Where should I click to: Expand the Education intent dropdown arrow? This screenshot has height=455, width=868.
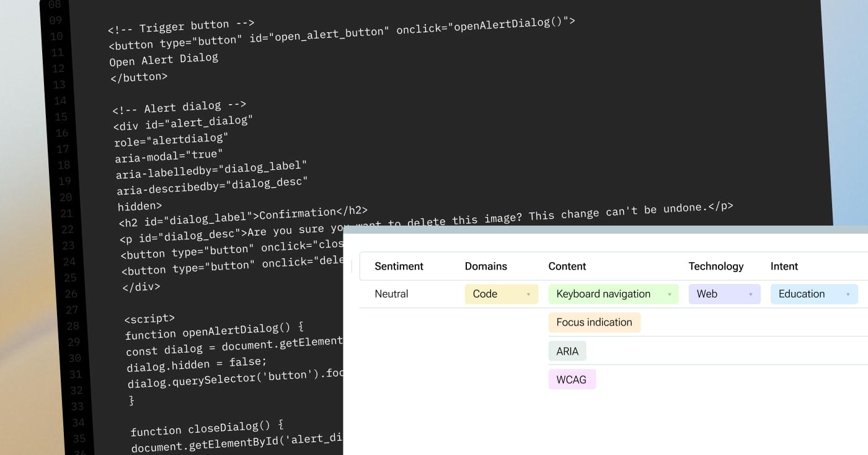point(848,294)
